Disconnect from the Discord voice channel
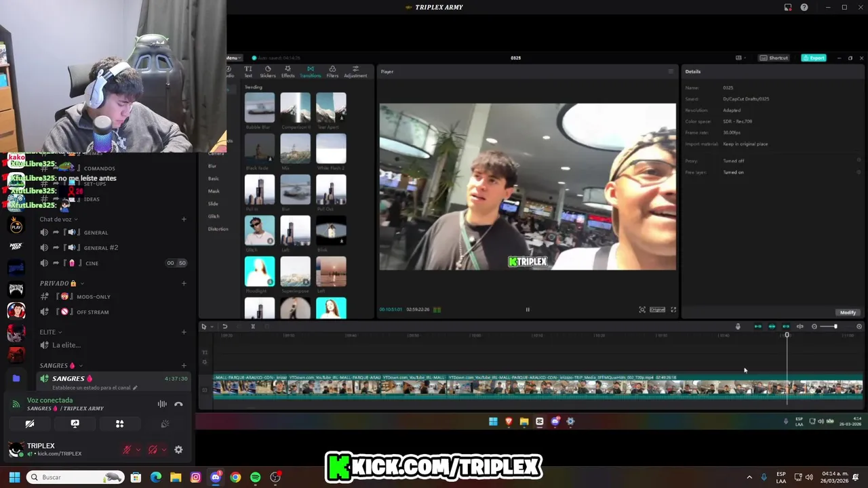The image size is (868, 488). coord(178,404)
